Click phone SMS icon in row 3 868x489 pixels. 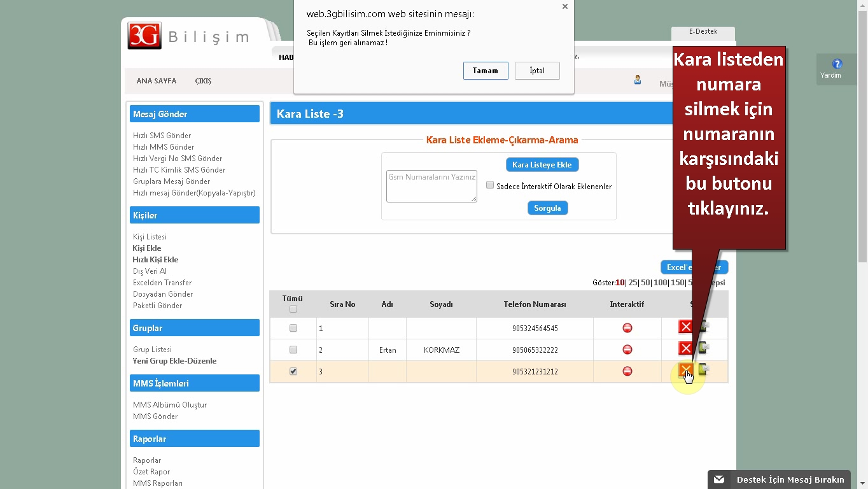[x=703, y=369]
